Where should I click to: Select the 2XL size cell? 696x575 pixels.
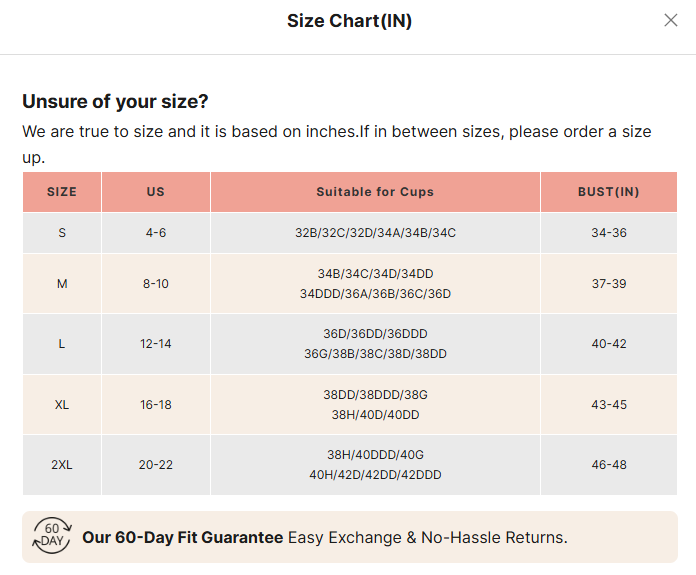tap(62, 465)
